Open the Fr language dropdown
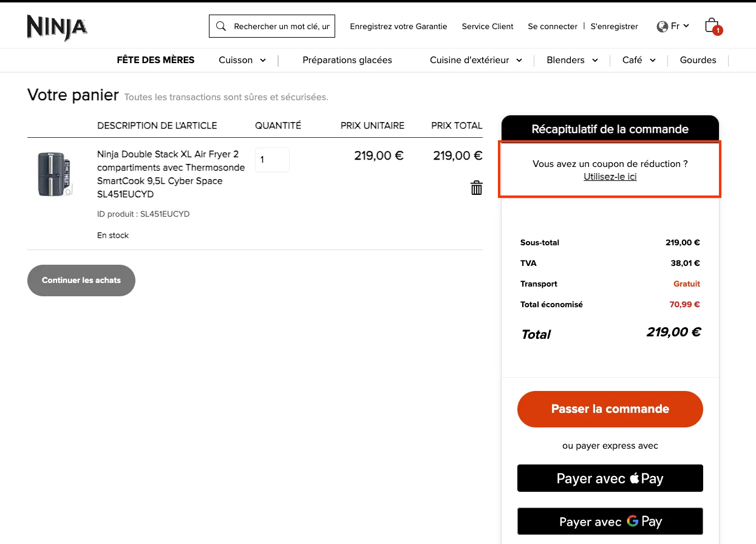Screen dimensions: 756x544 [680, 26]
